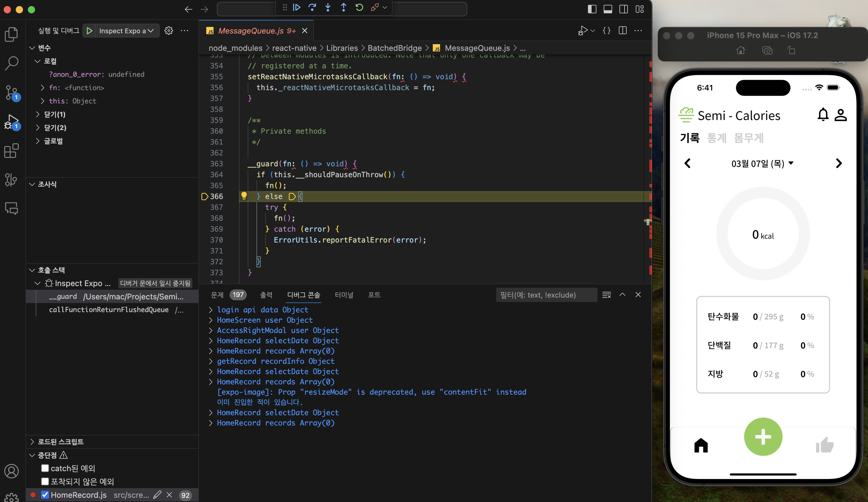This screenshot has width=868, height=502.
Task: Enable the "포착되지 않은 예외" breakpoint checkbox
Action: click(x=45, y=481)
